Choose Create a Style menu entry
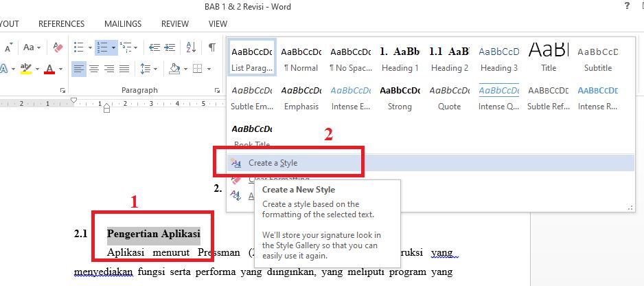Viewport: 644px width, 286px height. pyautogui.click(x=431, y=163)
